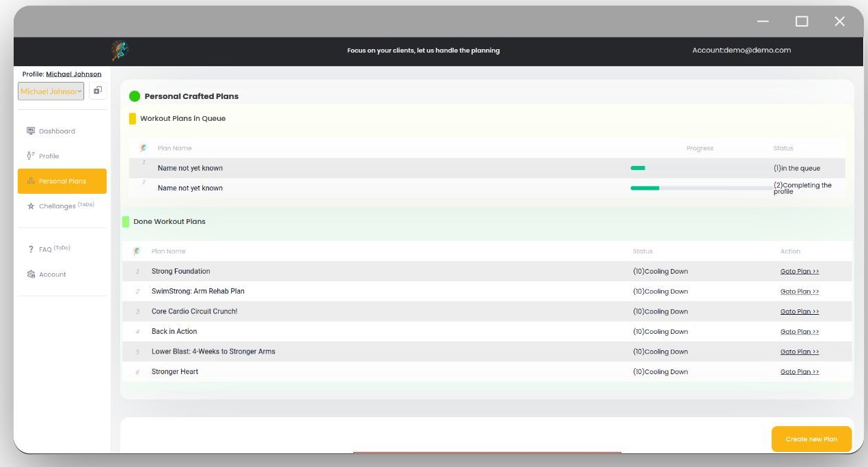Viewport: 868px width, 467px height.
Task: Click progress bar of first queued plan
Action: 701,168
